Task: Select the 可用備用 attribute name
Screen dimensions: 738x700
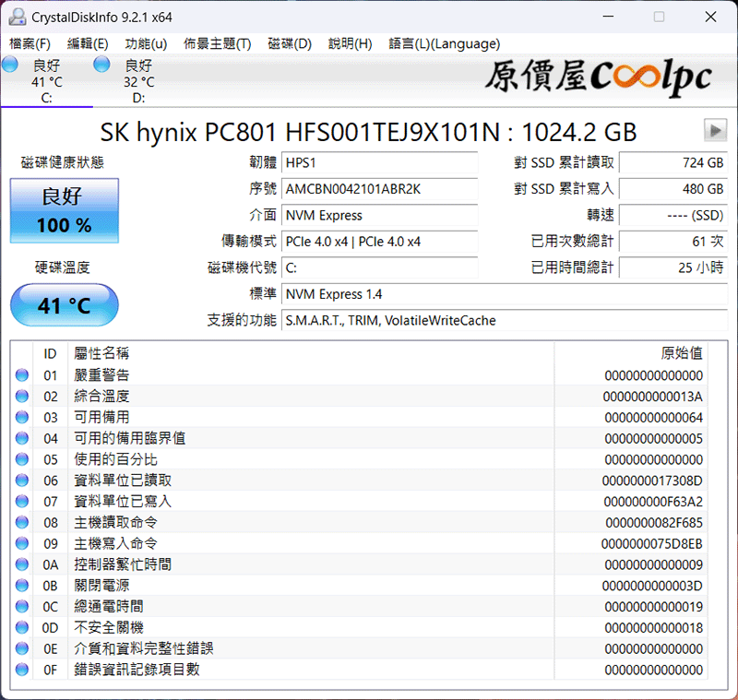Action: click(101, 417)
